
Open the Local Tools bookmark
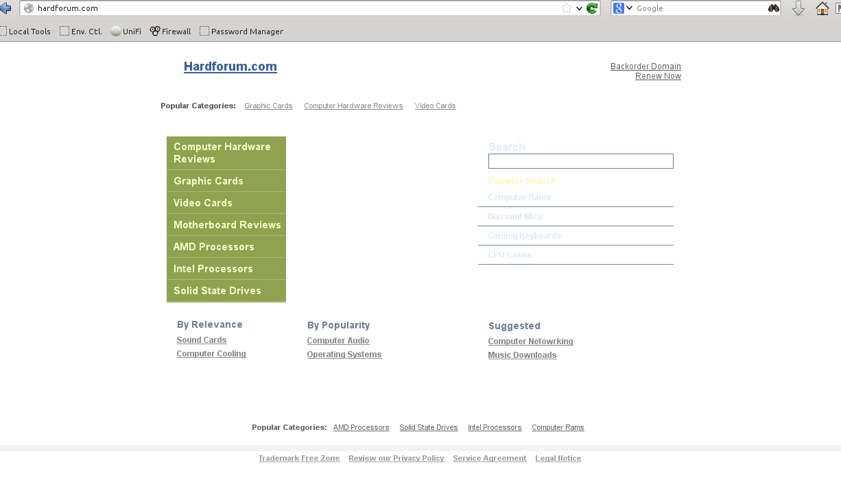click(x=25, y=31)
